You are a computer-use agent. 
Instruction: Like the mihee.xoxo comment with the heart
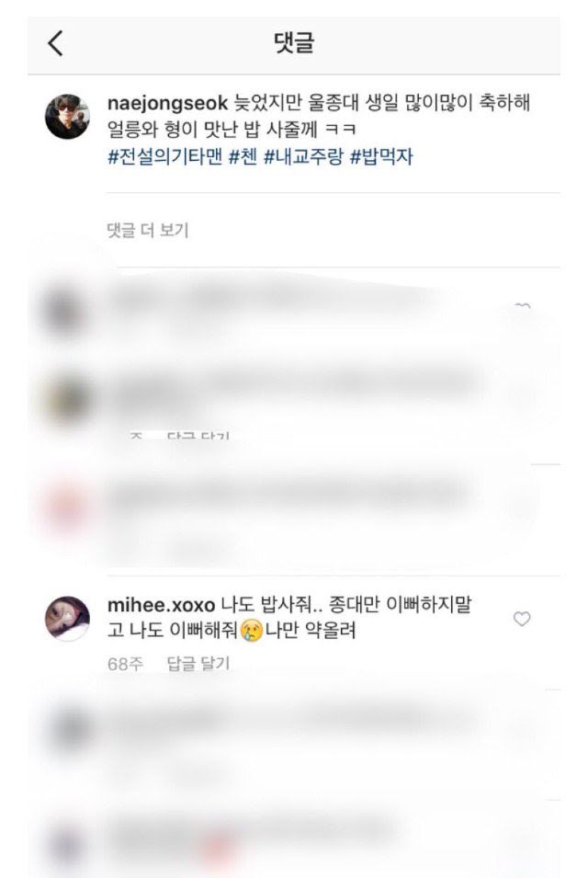pos(522,619)
